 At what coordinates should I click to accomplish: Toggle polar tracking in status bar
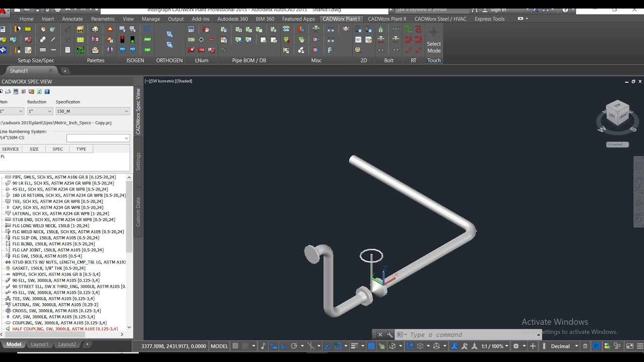pos(294,346)
